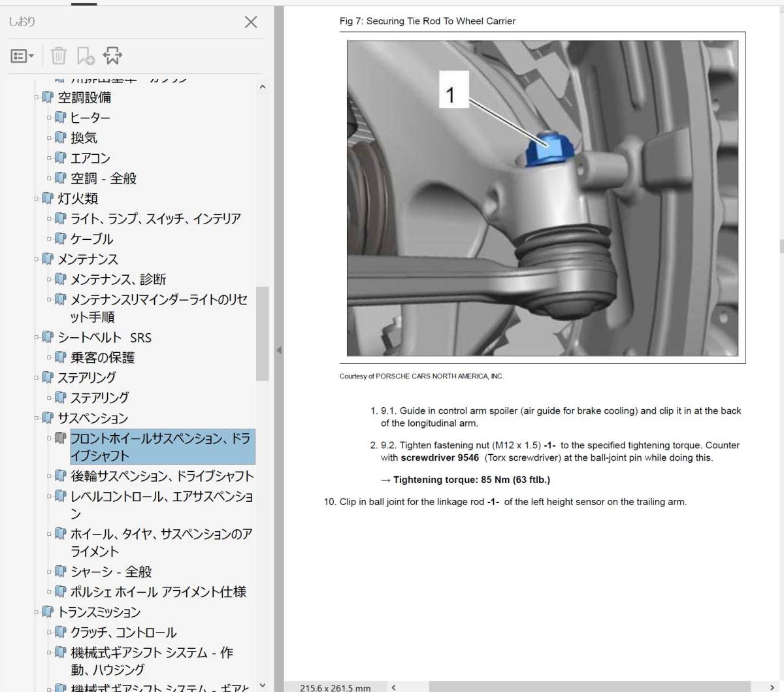784x692 pixels.
Task: Expand the フロントホイールサスペンション bookmark node
Action: [50, 438]
